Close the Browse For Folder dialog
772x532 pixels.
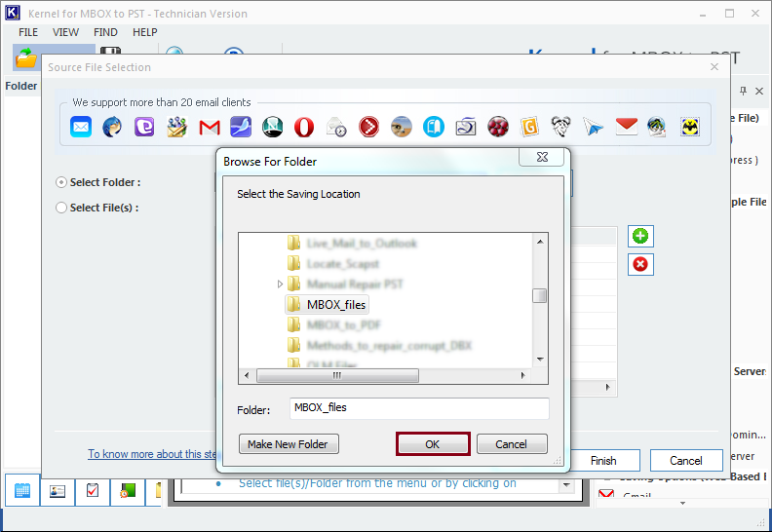pos(542,157)
